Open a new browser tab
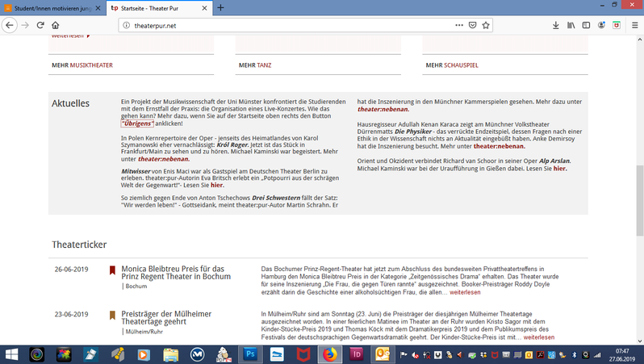 (220, 8)
